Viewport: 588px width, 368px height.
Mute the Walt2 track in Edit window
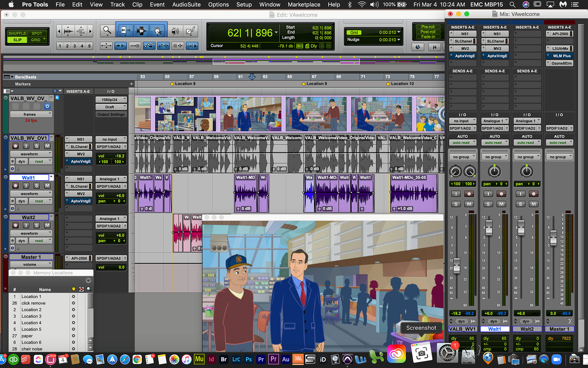point(47,225)
